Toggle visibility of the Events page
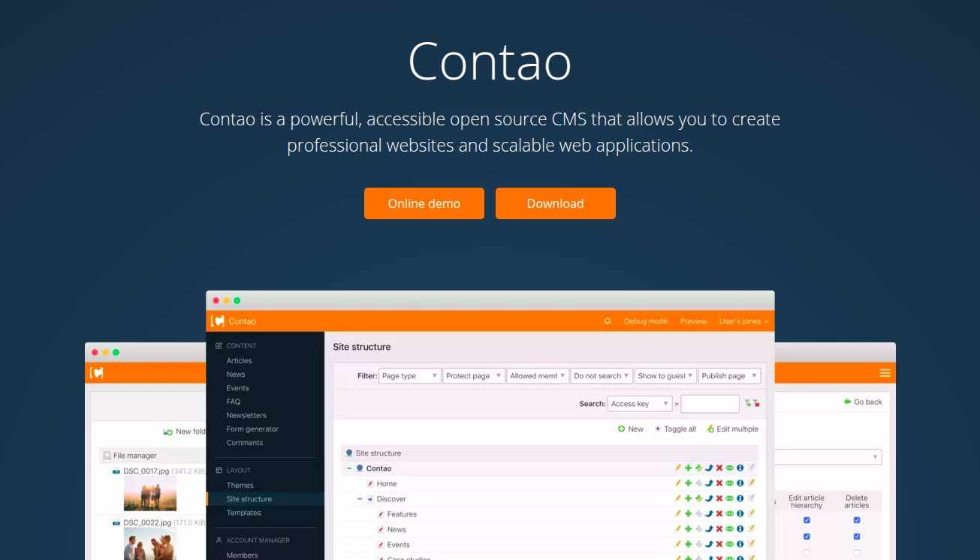Viewport: 980px width, 560px height. [729, 544]
